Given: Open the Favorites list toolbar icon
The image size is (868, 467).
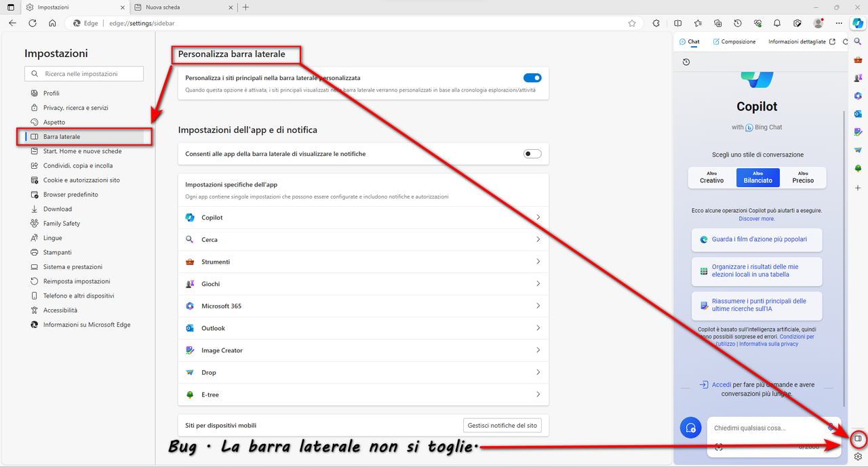Looking at the screenshot, I should point(698,22).
